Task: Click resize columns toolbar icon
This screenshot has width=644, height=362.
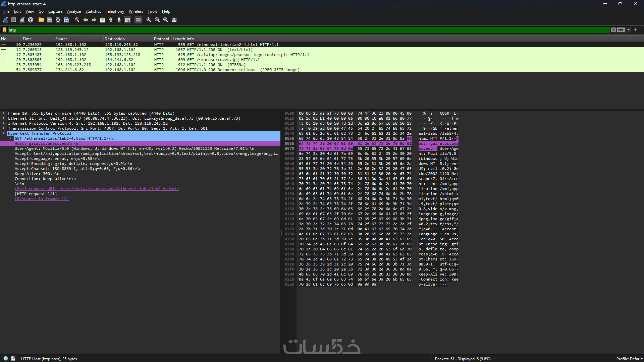Action: click(174, 20)
